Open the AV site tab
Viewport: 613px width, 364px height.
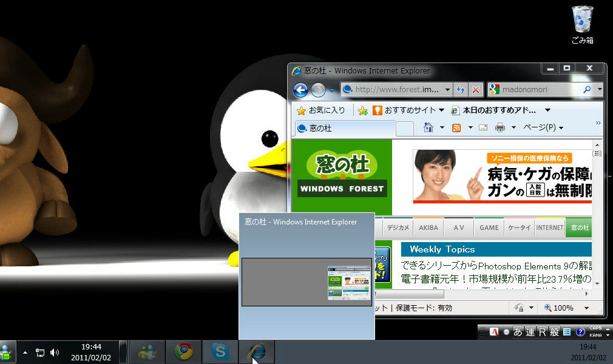[x=459, y=227]
